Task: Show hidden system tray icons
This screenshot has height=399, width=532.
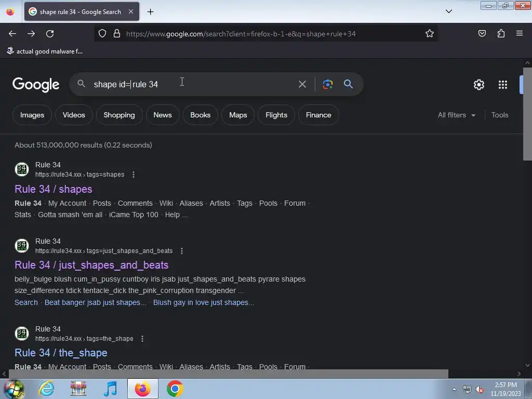Action: tap(454, 390)
